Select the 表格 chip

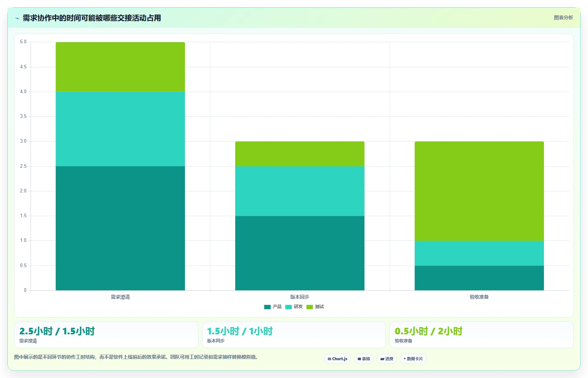coord(364,359)
